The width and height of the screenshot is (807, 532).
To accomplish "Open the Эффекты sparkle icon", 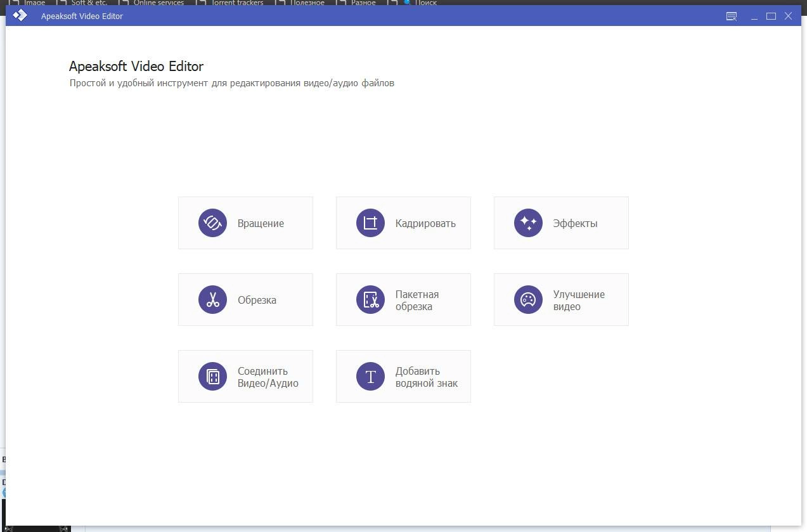I will (528, 223).
